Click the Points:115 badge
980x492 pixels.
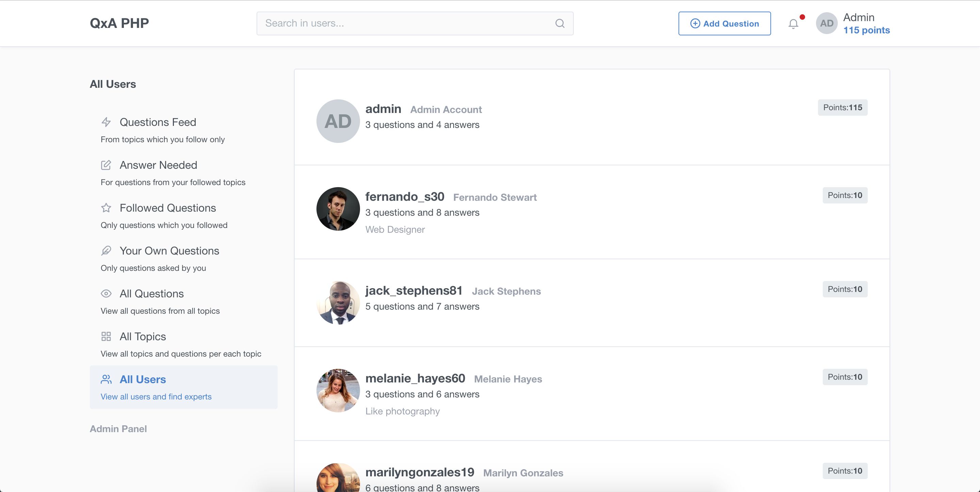(x=843, y=108)
